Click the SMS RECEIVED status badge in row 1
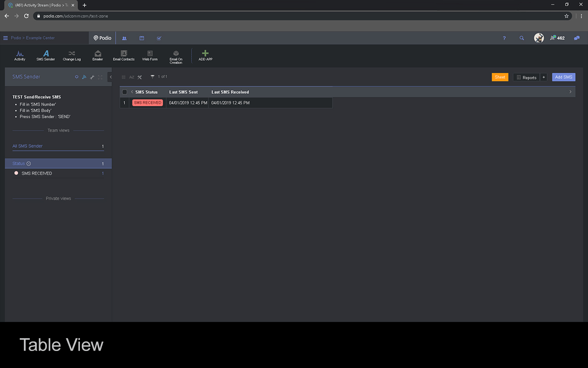 pos(147,103)
